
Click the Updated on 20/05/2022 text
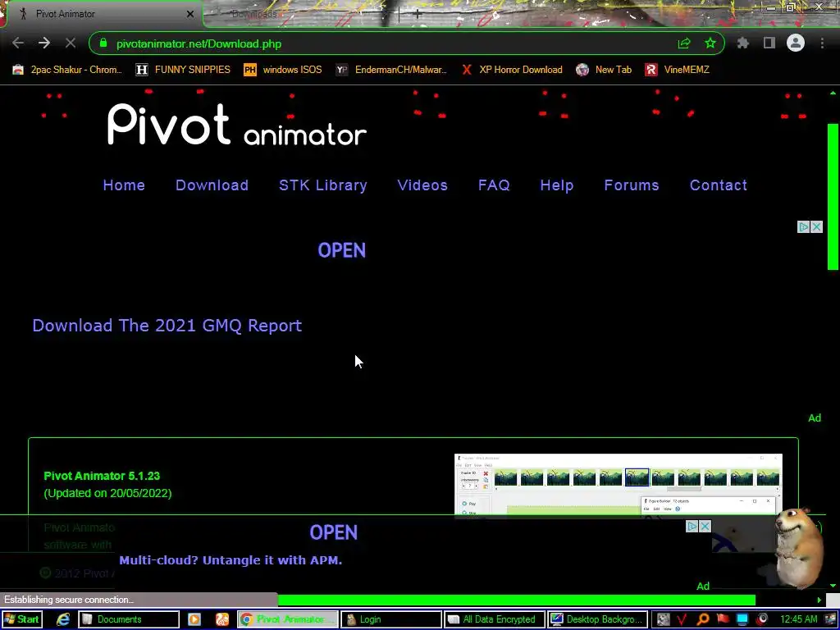click(107, 493)
